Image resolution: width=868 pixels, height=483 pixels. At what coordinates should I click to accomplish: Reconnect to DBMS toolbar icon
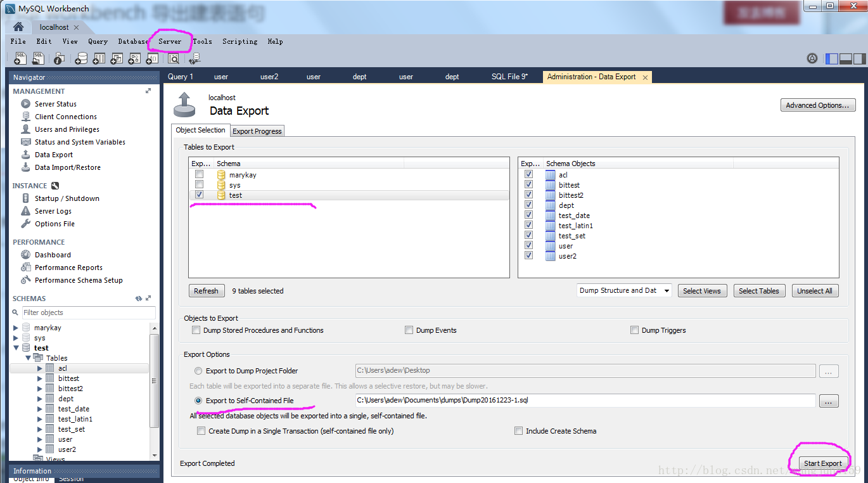pos(195,59)
